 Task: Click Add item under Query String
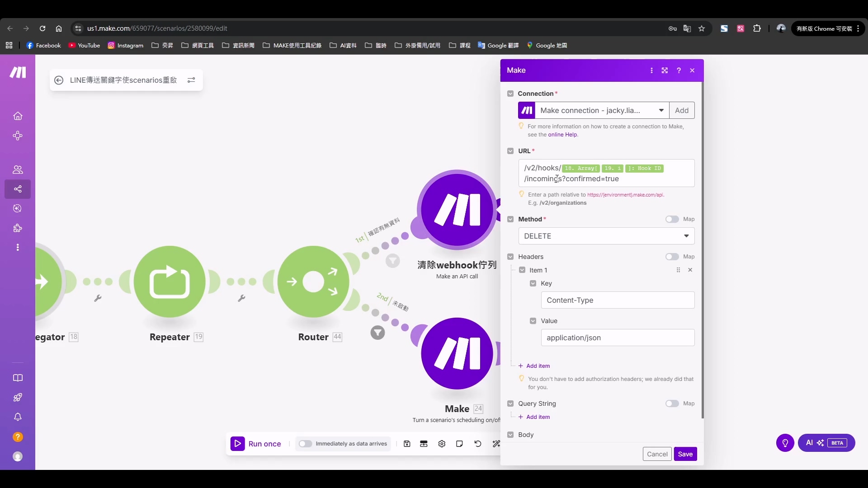(x=534, y=417)
